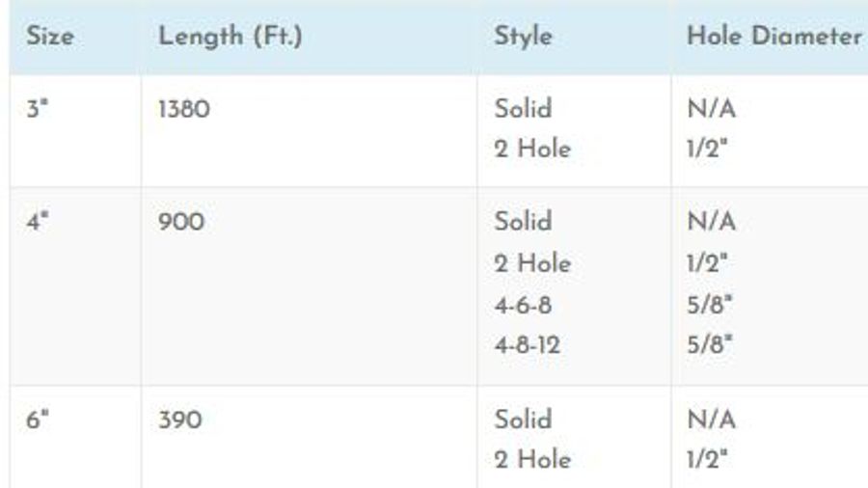868x488 pixels.
Task: Click Solid style in the 6" row
Action: point(523,420)
